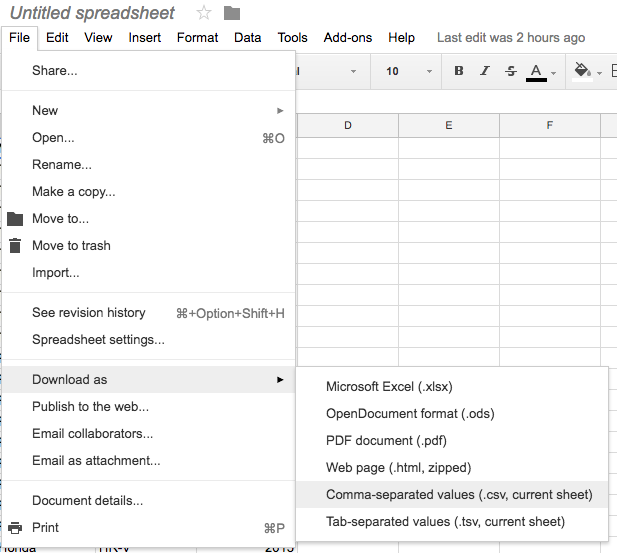Click the Last edit was 2 hours ago link

tap(511, 38)
